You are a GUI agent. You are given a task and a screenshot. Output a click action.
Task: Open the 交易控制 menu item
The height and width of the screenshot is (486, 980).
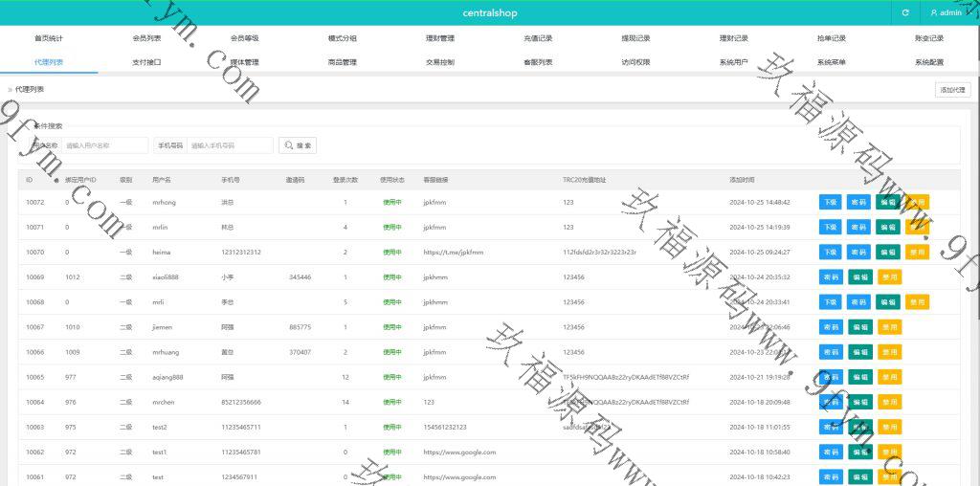[x=440, y=62]
